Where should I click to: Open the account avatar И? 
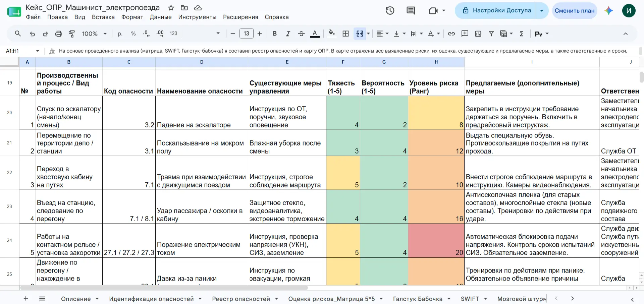click(x=629, y=11)
